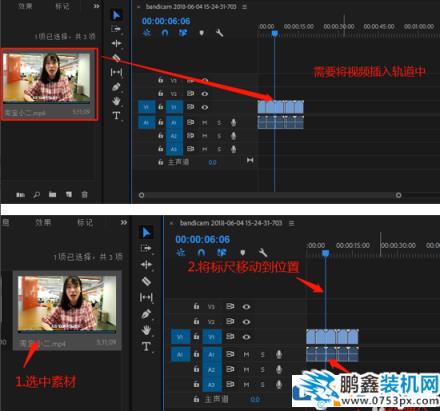Open 标记 tab in top screenshot
Screen dimensions: 440x411
click(62, 6)
